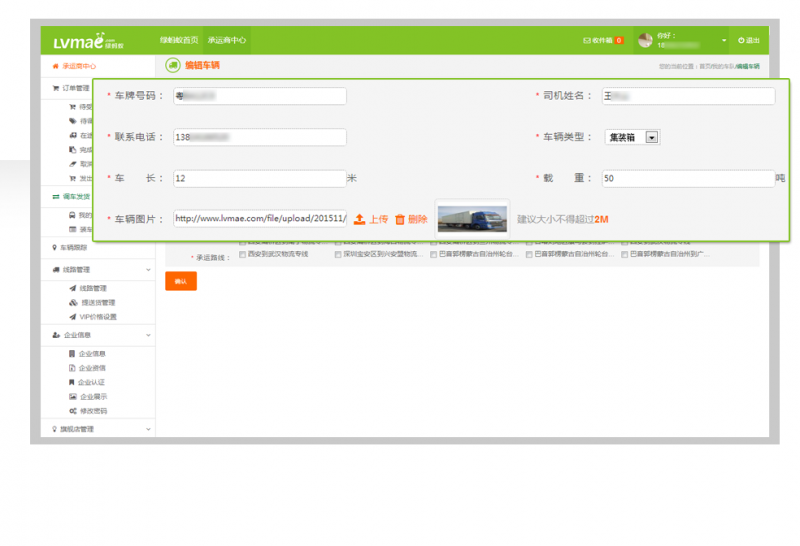Image resolution: width=800 pixels, height=546 pixels.
Task: Click the user avatar in the header
Action: click(645, 40)
